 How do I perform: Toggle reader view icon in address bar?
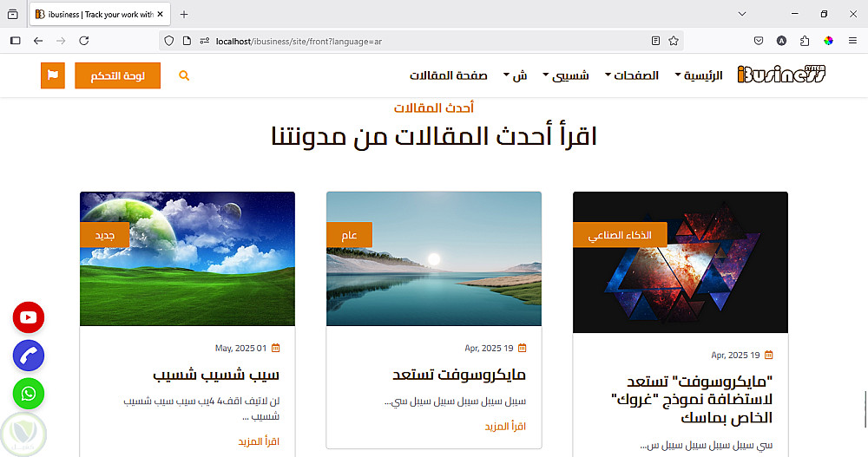tap(655, 41)
